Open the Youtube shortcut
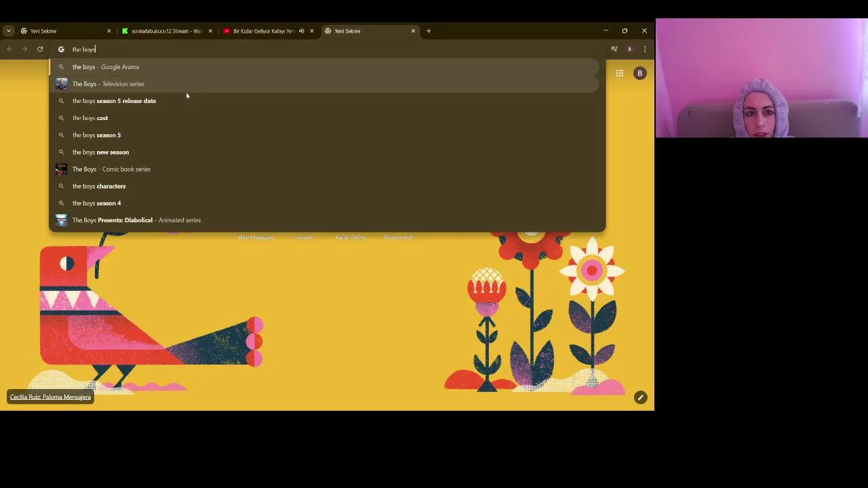 [x=303, y=237]
